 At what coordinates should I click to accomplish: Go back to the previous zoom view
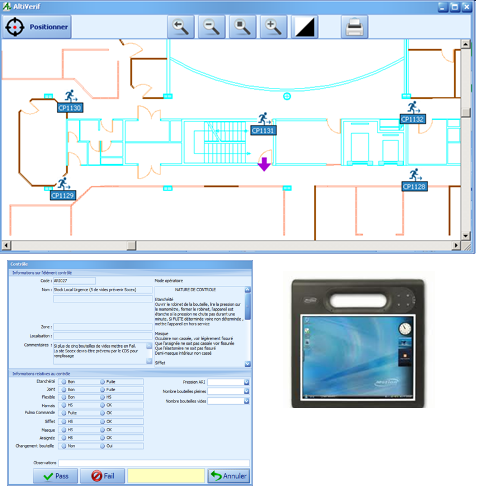point(181,27)
